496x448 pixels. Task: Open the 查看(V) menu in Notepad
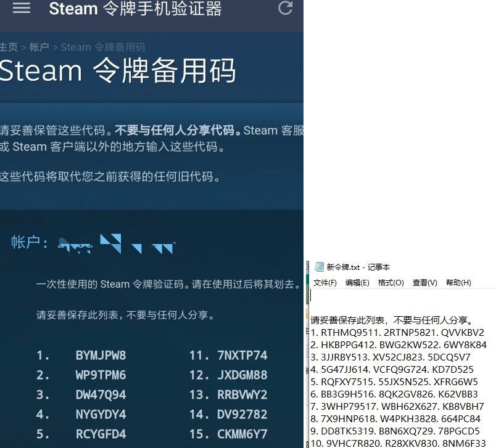[424, 282]
